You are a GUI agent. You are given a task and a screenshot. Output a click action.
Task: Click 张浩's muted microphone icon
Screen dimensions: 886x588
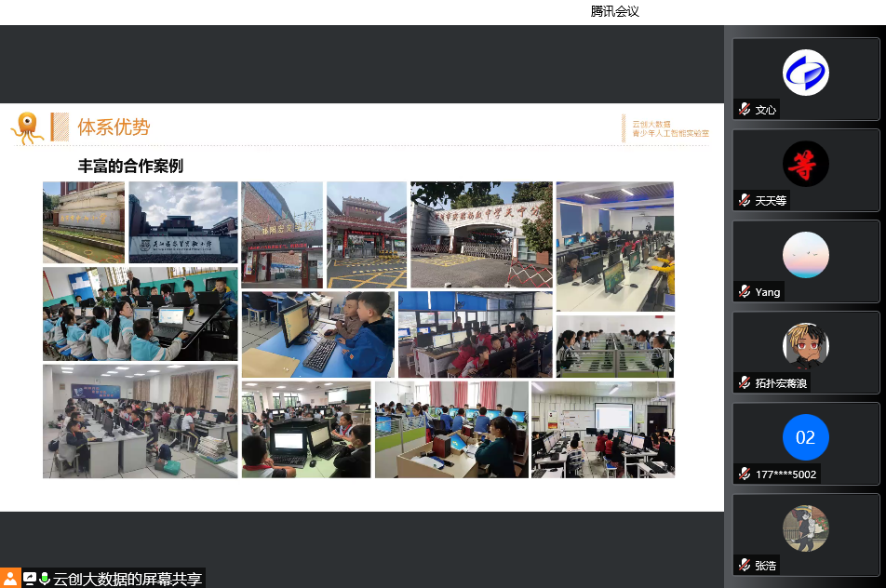point(745,565)
